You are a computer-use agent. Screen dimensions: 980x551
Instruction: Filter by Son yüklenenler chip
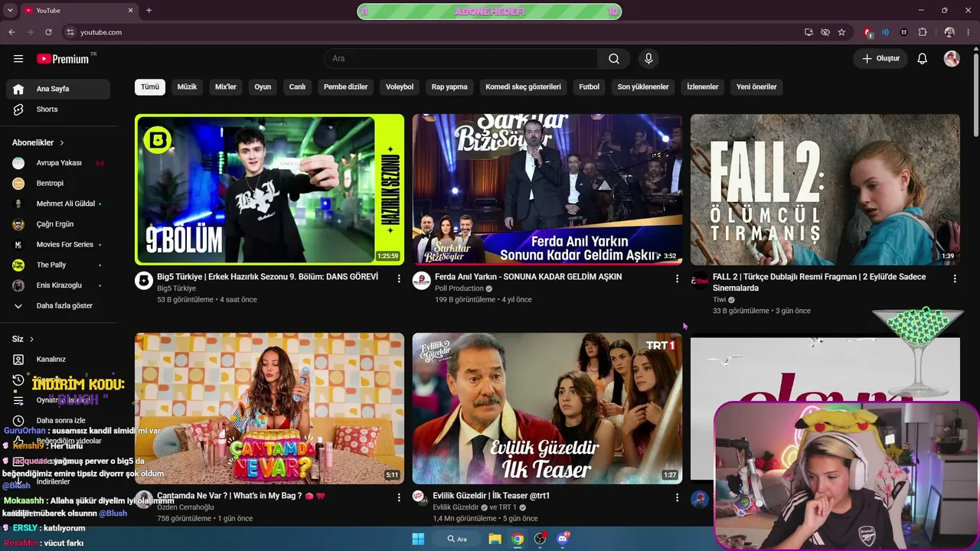pos(643,87)
